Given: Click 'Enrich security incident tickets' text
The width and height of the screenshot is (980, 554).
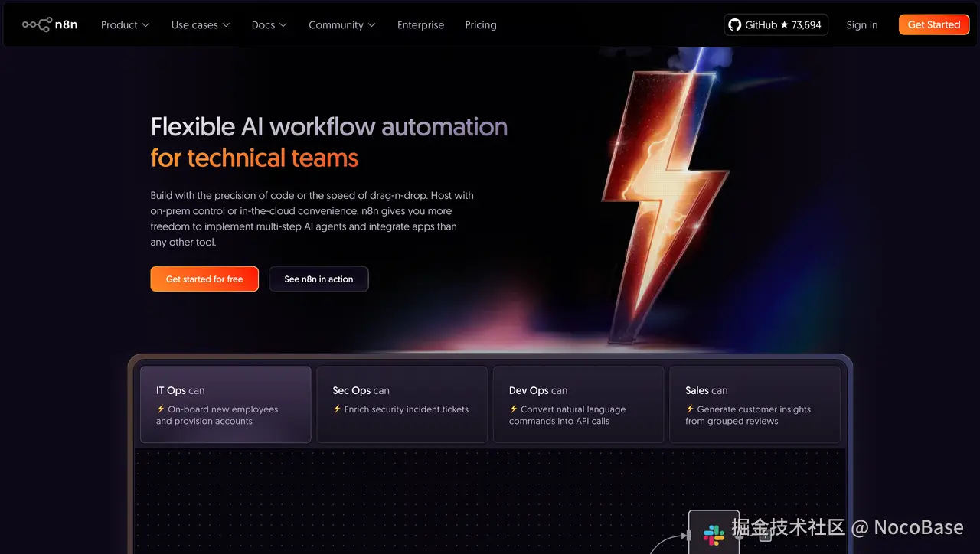Looking at the screenshot, I should [407, 409].
